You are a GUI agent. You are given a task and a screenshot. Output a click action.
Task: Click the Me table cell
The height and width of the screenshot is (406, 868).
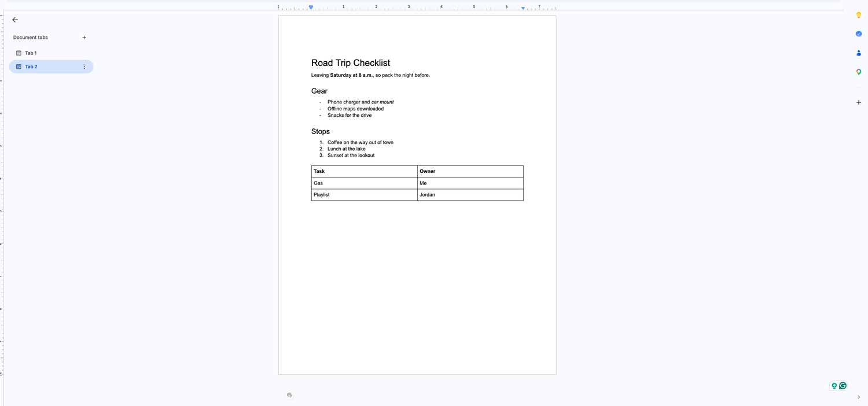pyautogui.click(x=470, y=183)
